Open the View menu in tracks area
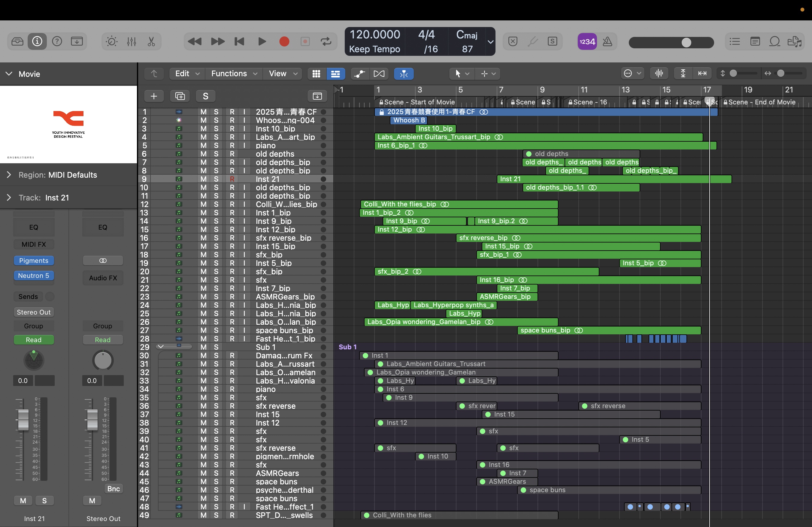The height and width of the screenshot is (527, 812). point(283,74)
